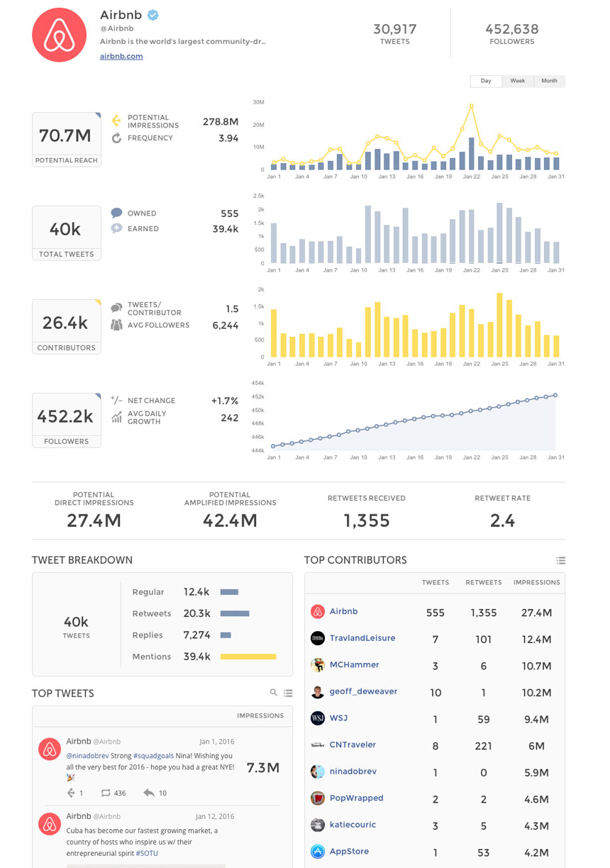Sort contributors by the RETWEETS column header

click(x=484, y=582)
